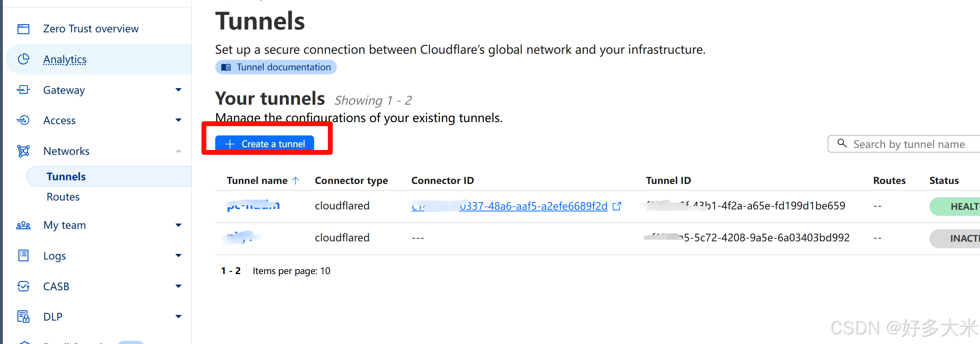Viewport: 980px width, 344px height.
Task: Open the second blurred tunnel name link
Action: [x=241, y=238]
